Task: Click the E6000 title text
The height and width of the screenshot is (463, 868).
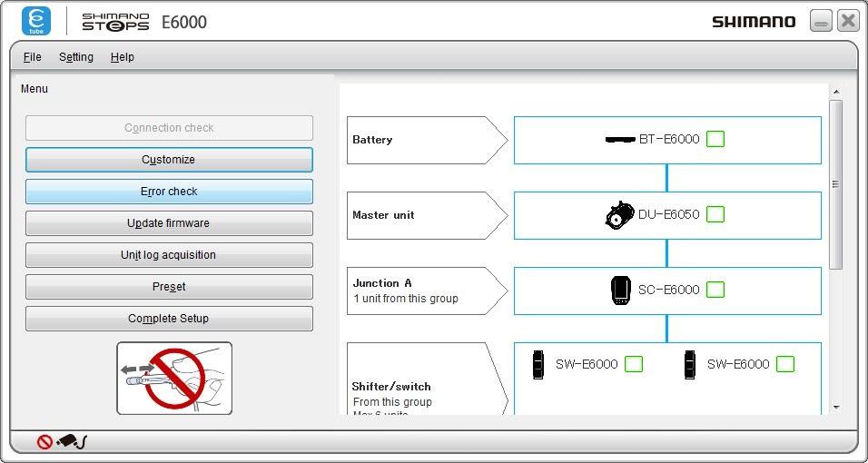Action: 184,22
